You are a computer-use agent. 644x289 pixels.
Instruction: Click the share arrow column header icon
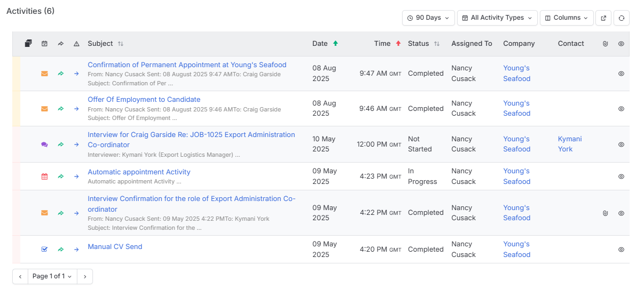60,44
